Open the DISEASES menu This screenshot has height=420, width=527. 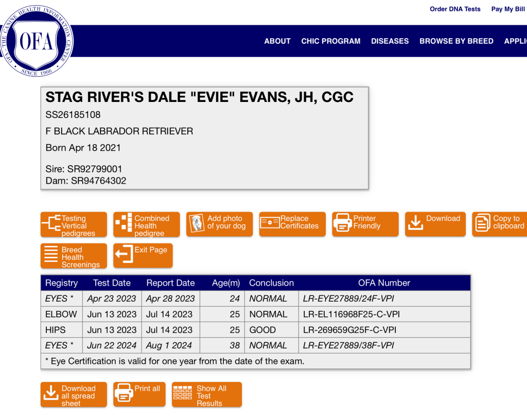tap(390, 41)
